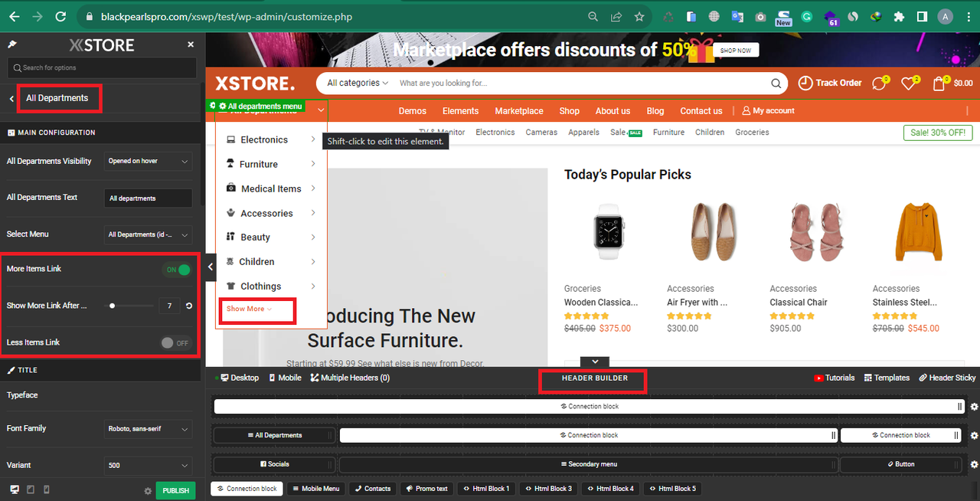980x501 pixels.
Task: Click the My account link
Action: [769, 111]
